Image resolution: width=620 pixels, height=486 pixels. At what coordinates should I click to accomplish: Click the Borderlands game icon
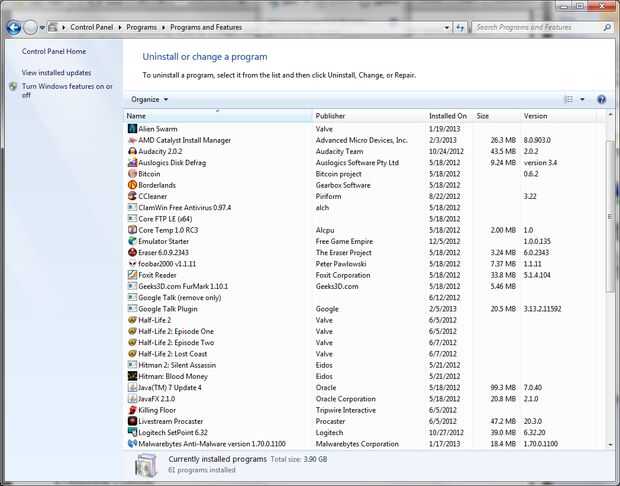(132, 185)
